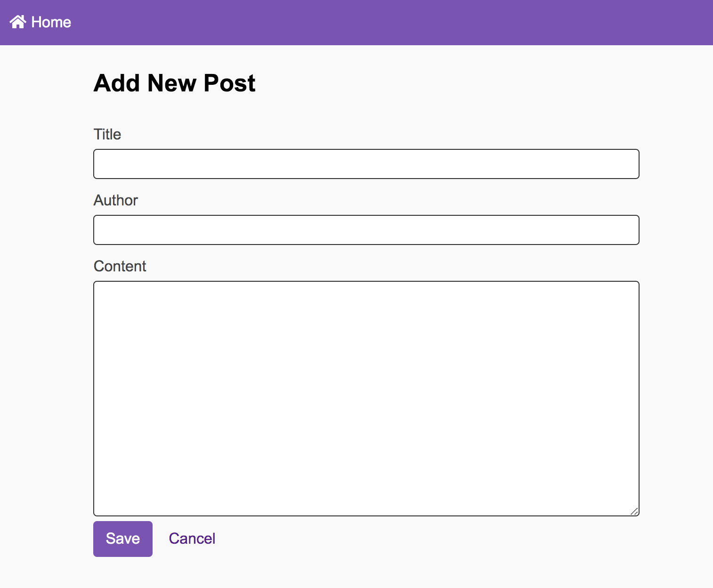Open the Home link text
713x588 pixels.
pos(51,22)
